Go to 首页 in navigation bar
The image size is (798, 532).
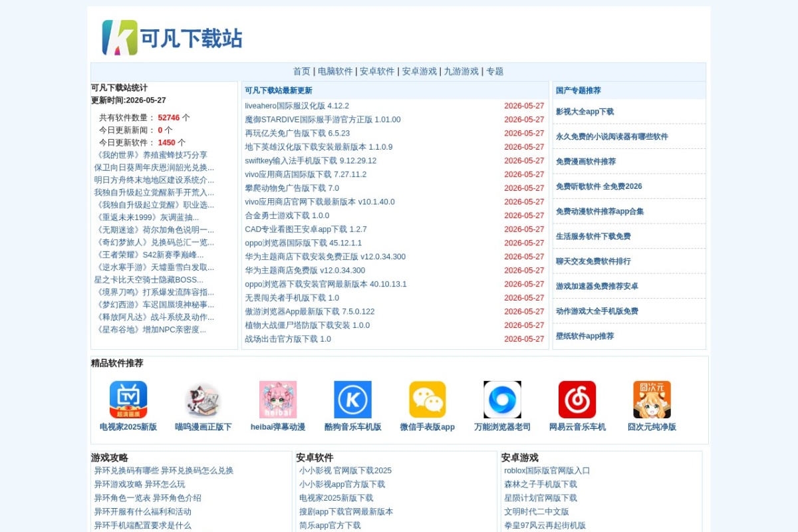pyautogui.click(x=302, y=71)
